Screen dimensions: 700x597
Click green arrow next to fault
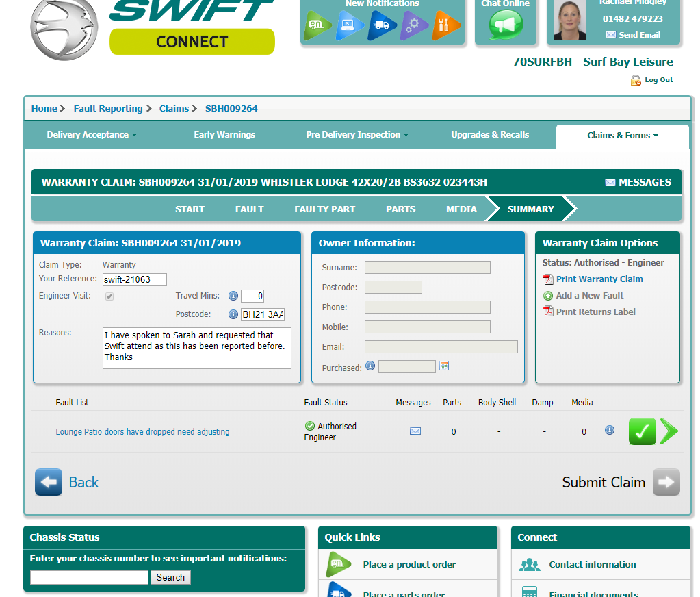coord(669,431)
